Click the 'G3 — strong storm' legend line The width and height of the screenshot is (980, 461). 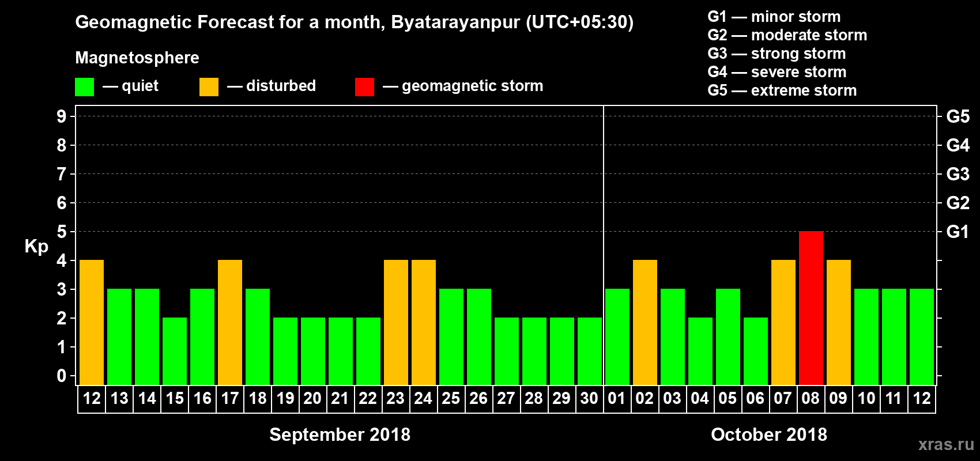pyautogui.click(x=777, y=54)
